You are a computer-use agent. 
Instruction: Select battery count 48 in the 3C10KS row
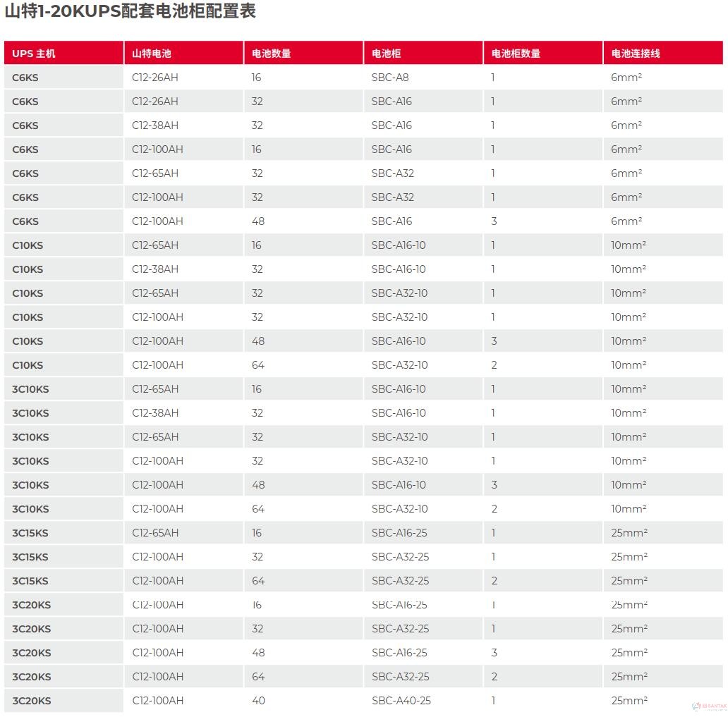click(257, 485)
